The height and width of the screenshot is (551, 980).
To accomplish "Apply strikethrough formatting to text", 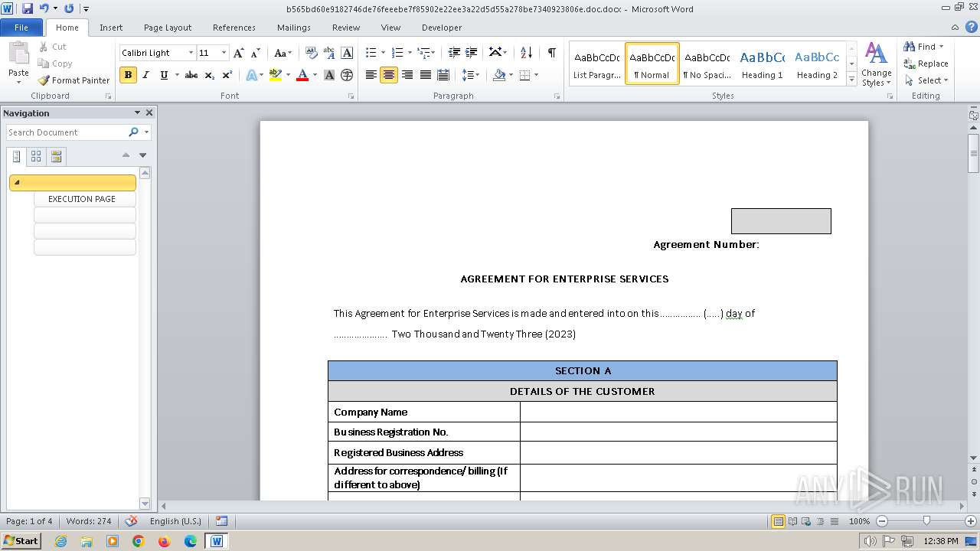I will tap(191, 75).
